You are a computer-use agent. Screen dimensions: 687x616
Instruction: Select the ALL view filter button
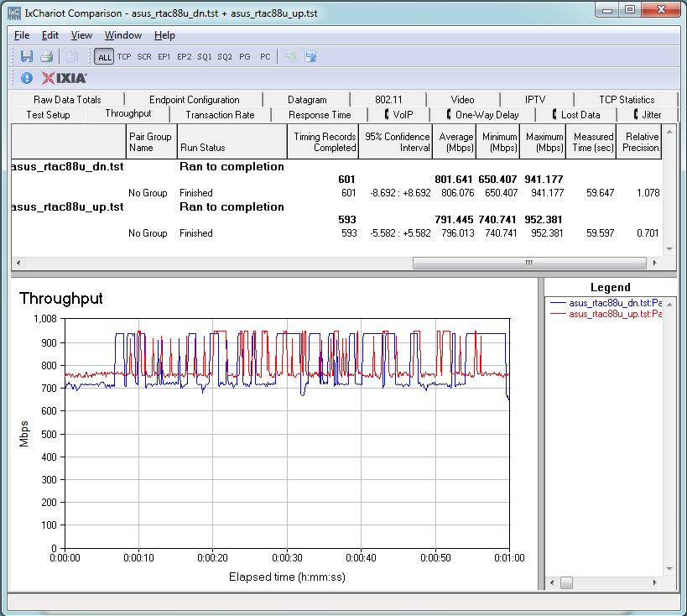click(x=104, y=57)
